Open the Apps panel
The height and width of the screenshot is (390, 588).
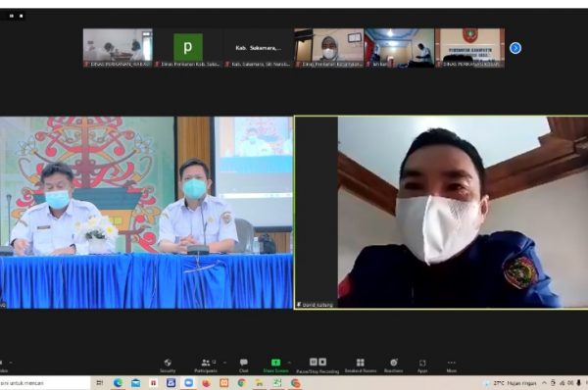point(422,366)
